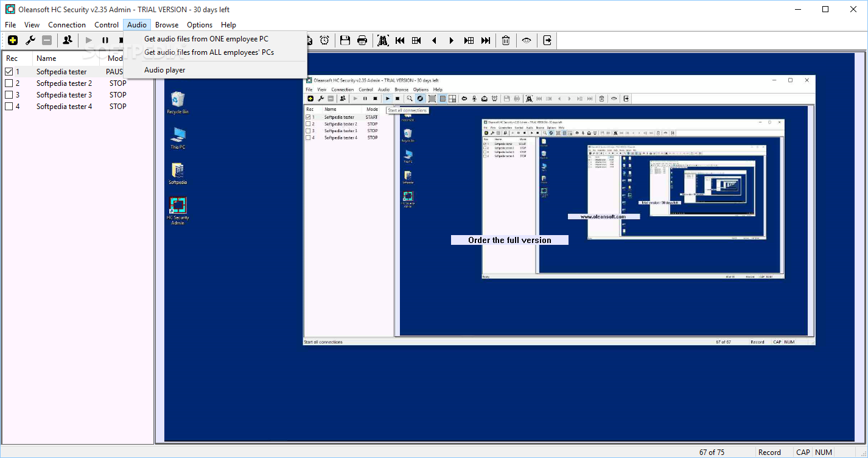Sort list by the Name column header
The width and height of the screenshot is (868, 458).
coord(46,58)
